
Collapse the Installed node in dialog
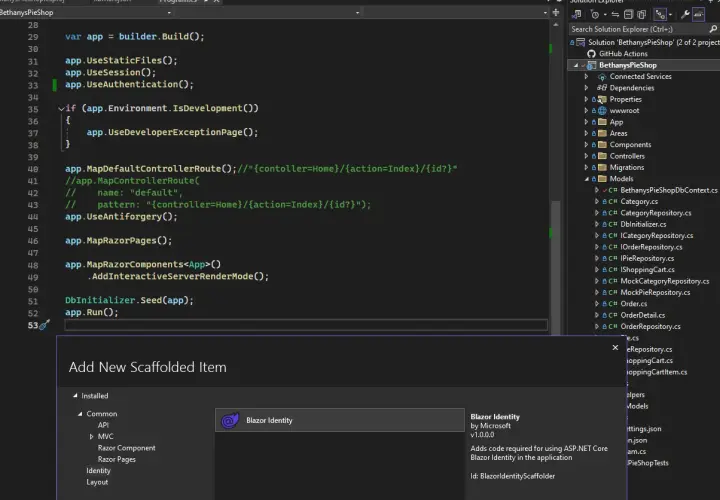75,395
